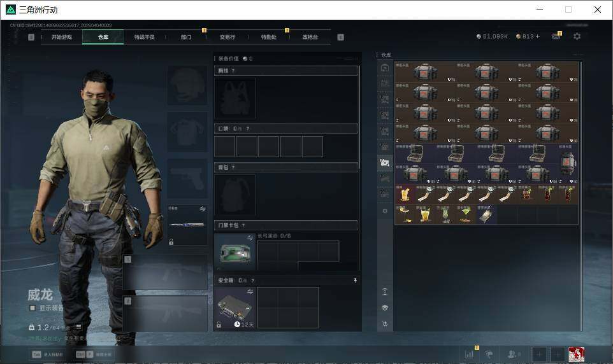This screenshot has height=364, width=613.
Task: Click the red player avatar in the bottom bar
Action: [x=576, y=354]
